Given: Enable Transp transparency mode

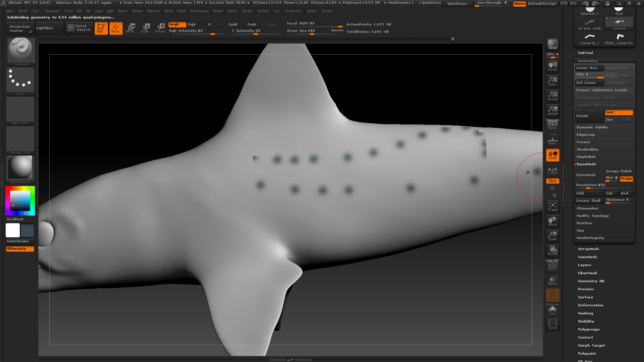Looking at the screenshot, I should click(552, 280).
